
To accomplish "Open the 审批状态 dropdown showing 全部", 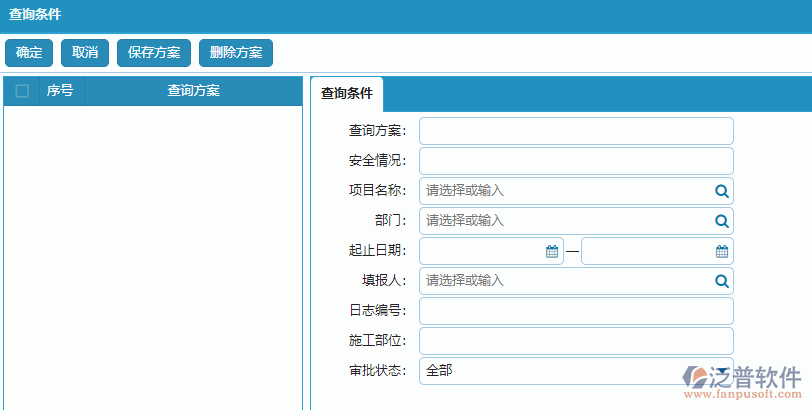I will [576, 371].
